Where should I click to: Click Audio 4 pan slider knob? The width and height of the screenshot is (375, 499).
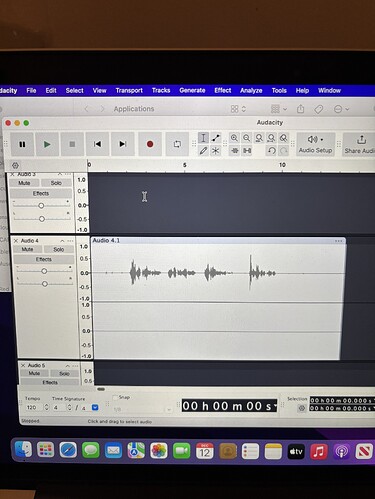(x=45, y=284)
